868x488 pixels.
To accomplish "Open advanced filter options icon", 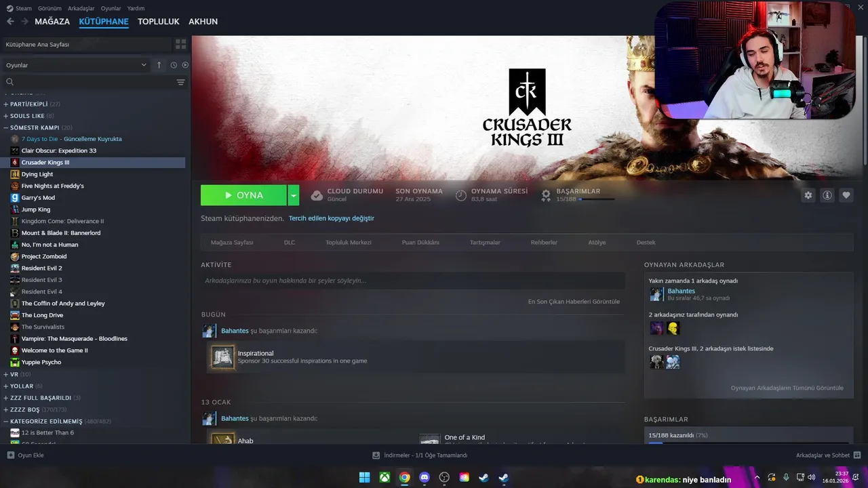I will tap(180, 82).
